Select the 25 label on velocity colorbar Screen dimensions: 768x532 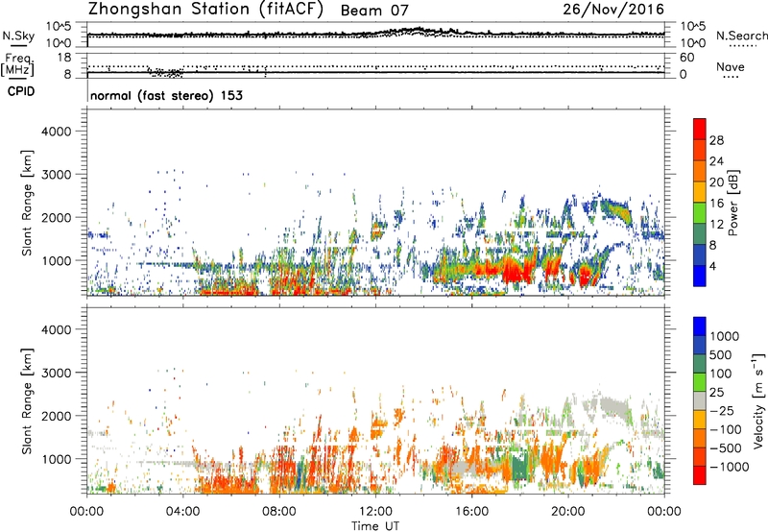716,392
